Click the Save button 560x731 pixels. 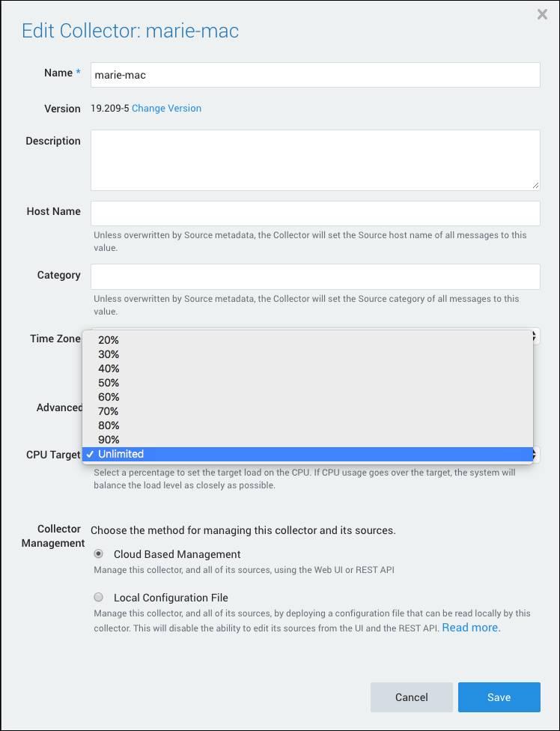point(499,697)
